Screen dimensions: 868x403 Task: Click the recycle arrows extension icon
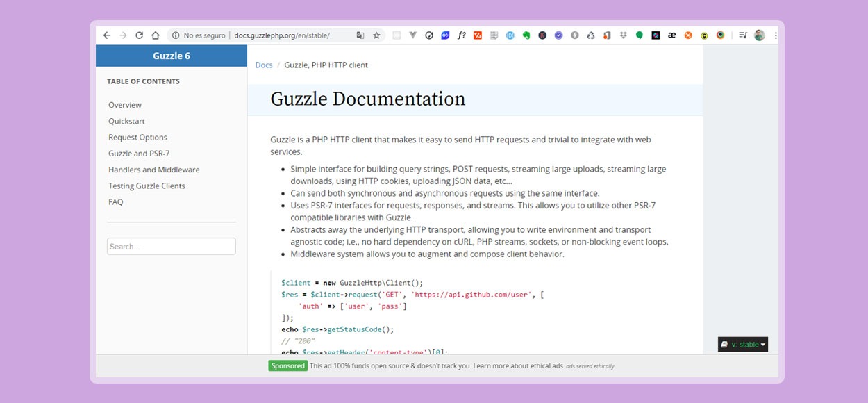tap(591, 35)
